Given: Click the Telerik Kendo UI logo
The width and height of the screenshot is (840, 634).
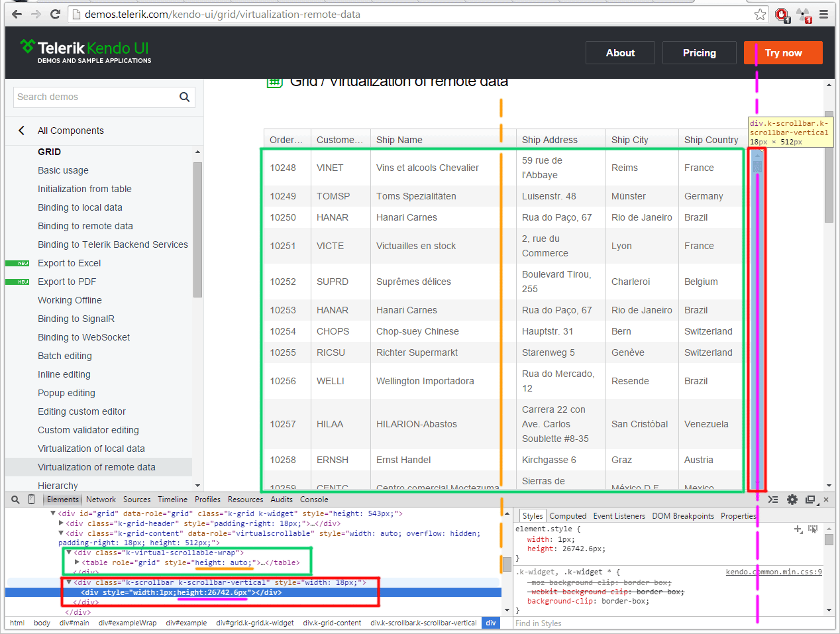Looking at the screenshot, I should point(85,51).
